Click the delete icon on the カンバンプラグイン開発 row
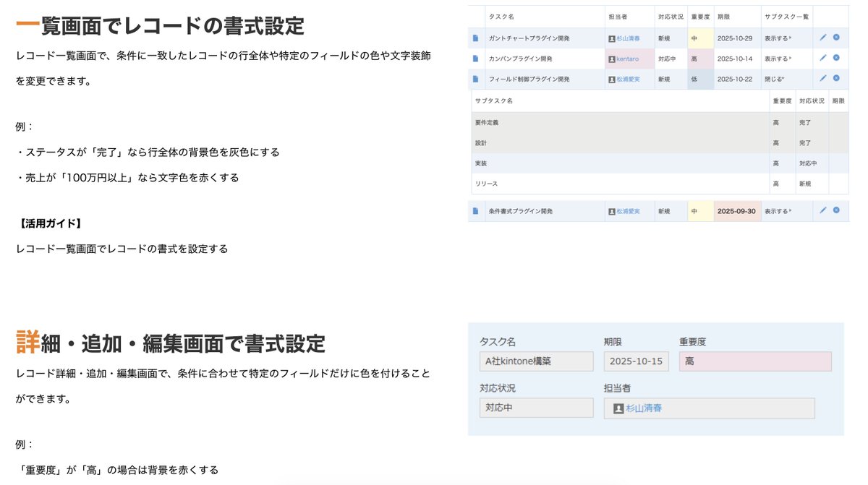Viewport: 868px width, 485px height. click(836, 59)
